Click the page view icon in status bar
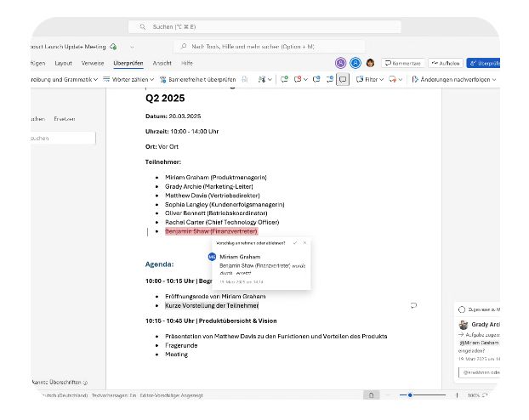 (x=371, y=395)
